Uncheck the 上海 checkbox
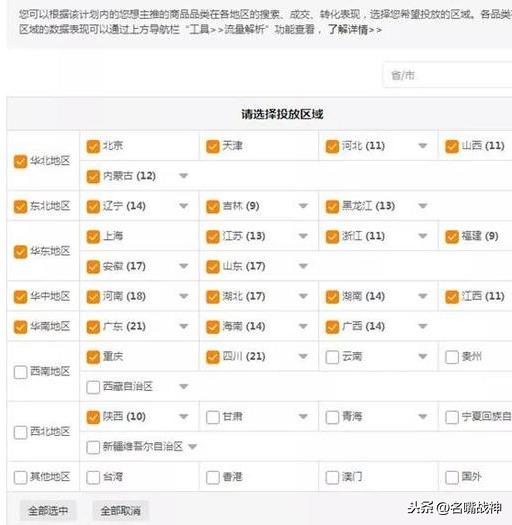The image size is (512, 525). (x=93, y=237)
